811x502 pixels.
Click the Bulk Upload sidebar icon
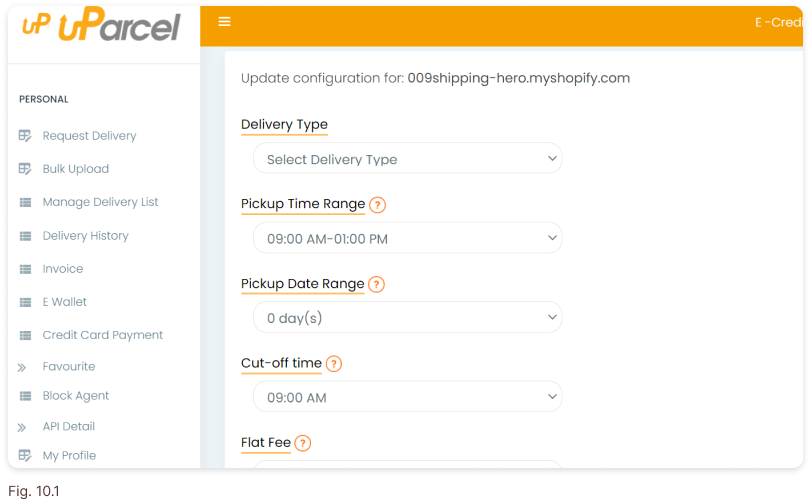pos(25,169)
